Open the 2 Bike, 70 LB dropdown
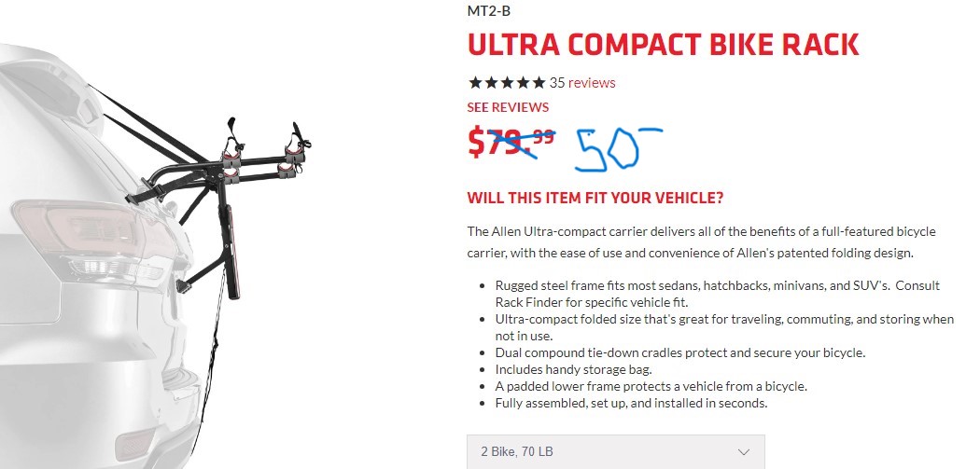The image size is (980, 469). coord(615,451)
